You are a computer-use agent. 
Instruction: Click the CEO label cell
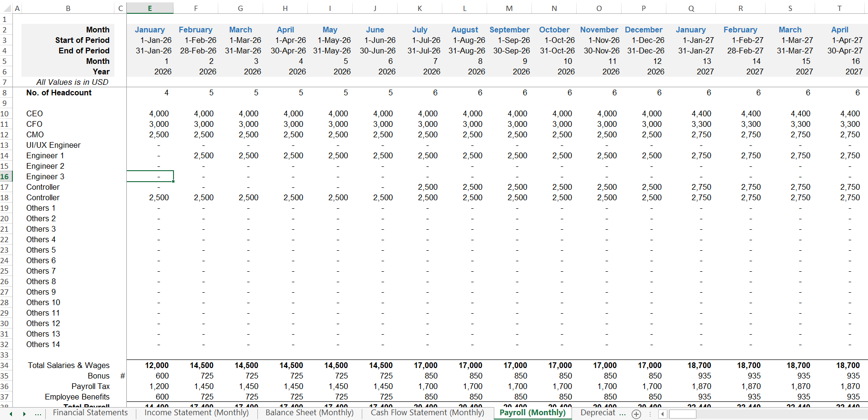point(35,113)
